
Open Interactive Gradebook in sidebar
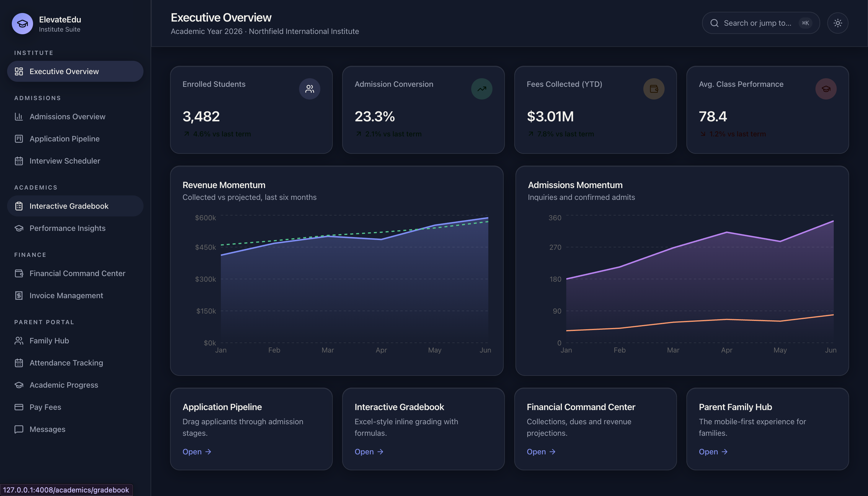click(75, 206)
